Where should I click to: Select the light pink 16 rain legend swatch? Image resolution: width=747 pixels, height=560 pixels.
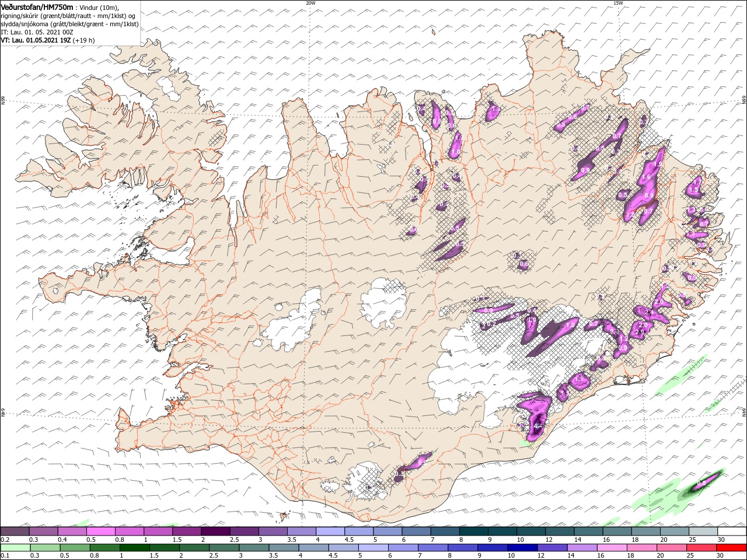[x=612, y=548]
